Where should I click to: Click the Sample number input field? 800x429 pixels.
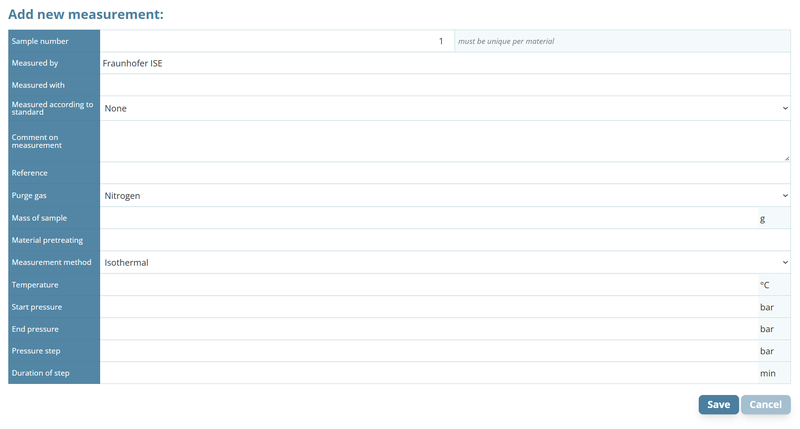[276, 41]
